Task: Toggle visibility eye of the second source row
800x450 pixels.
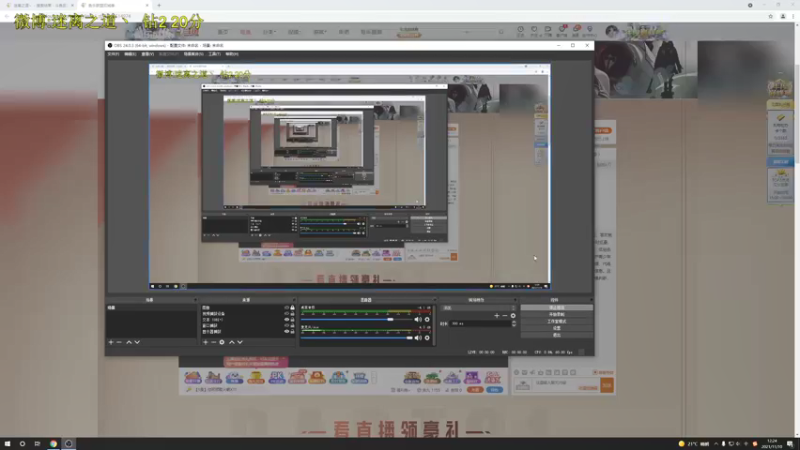Action: (287, 314)
